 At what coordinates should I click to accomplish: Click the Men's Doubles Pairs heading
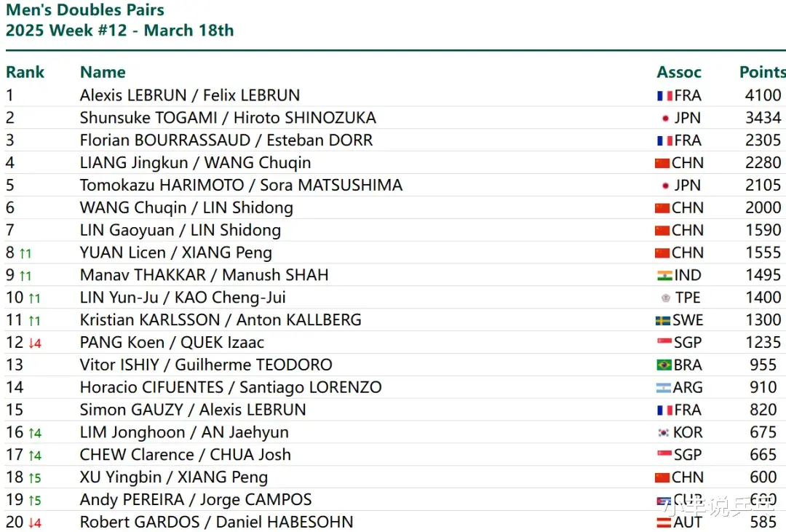point(85,9)
